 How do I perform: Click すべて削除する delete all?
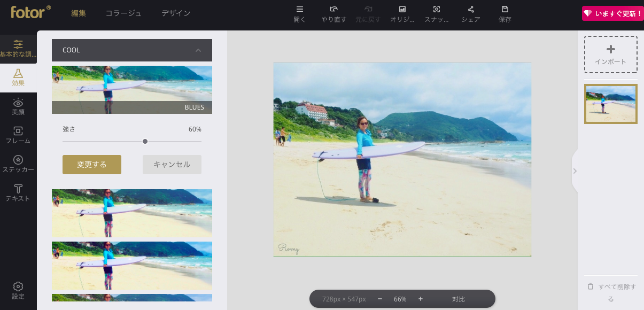[x=611, y=292]
